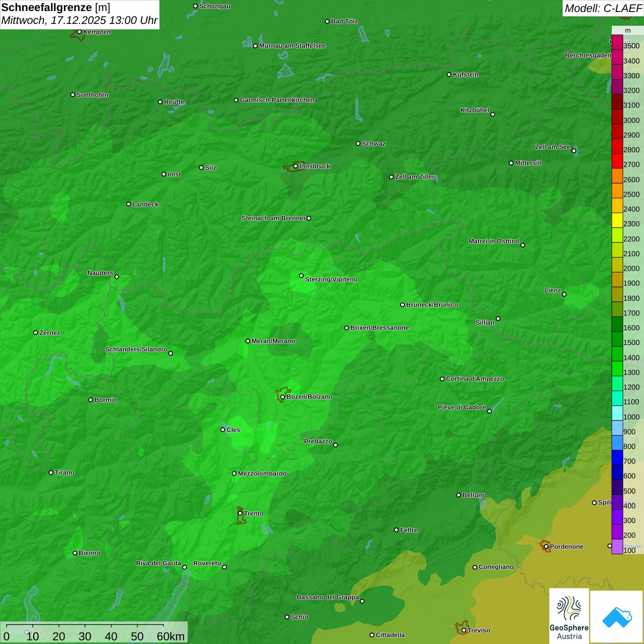Click the Trento map marker dot
644x644 pixels.
240,513
